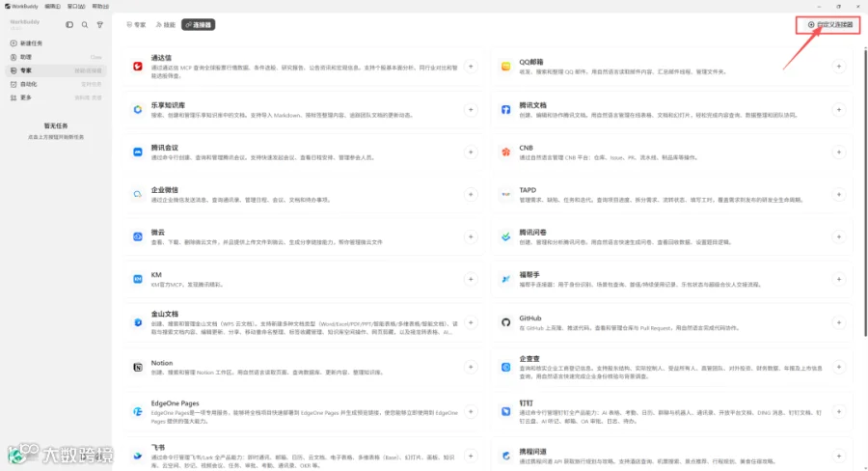Click the CNB connector icon
Image resolution: width=868 pixels, height=471 pixels.
point(506,152)
